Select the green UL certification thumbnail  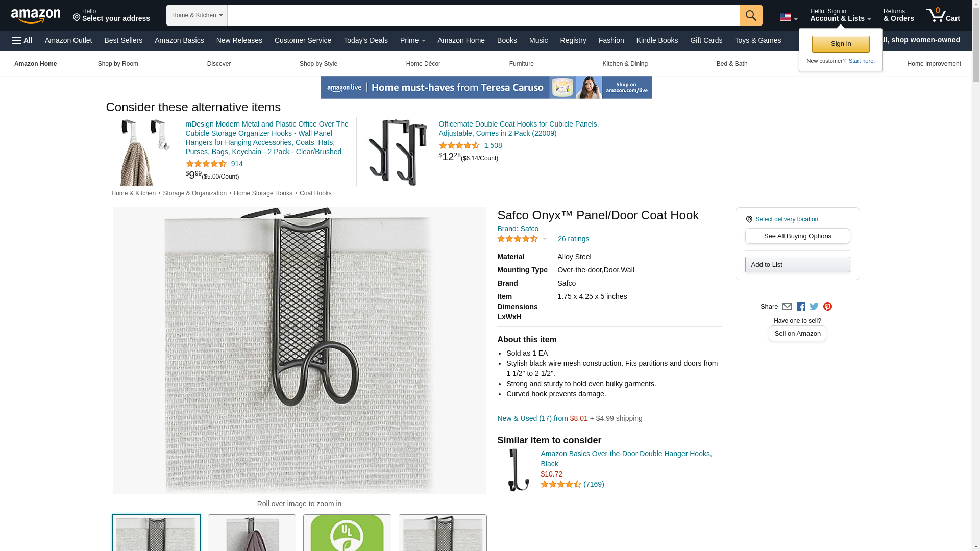tap(347, 533)
